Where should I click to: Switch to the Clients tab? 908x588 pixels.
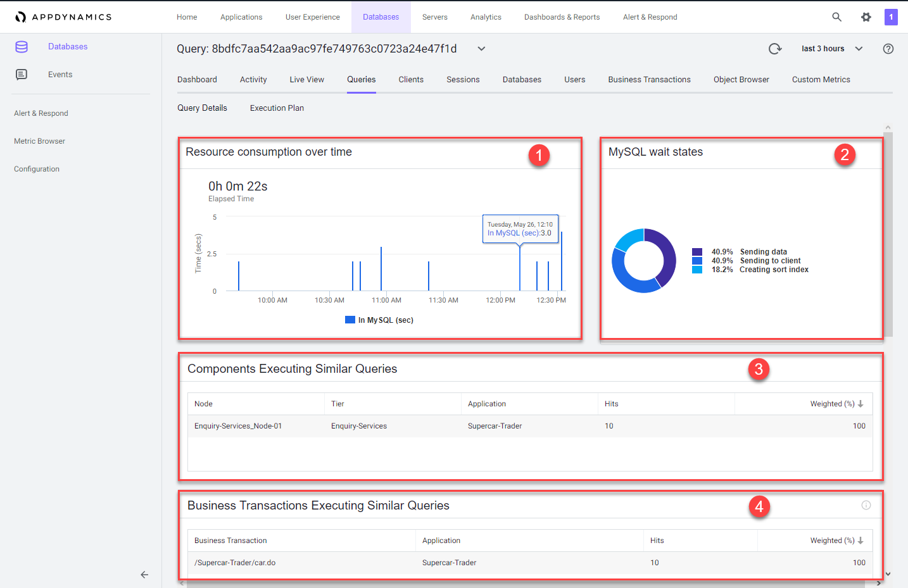pos(411,80)
